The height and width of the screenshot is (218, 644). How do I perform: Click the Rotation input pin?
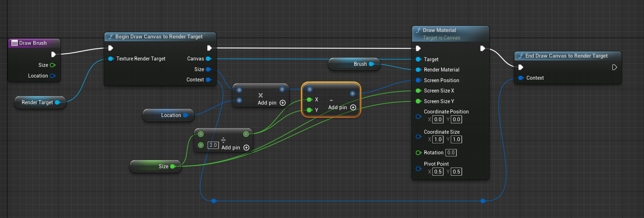[419, 153]
